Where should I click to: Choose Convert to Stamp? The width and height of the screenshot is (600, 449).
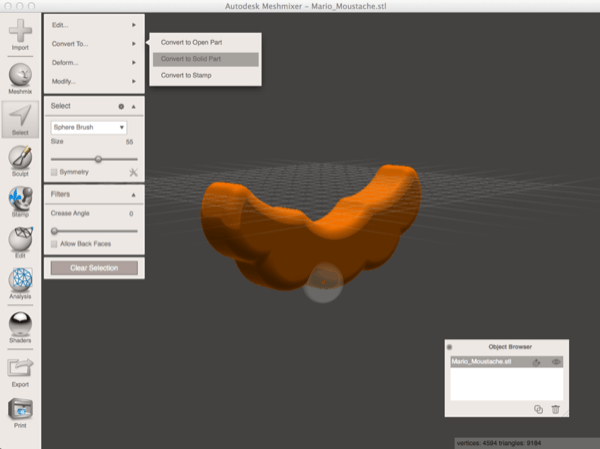pyautogui.click(x=205, y=75)
